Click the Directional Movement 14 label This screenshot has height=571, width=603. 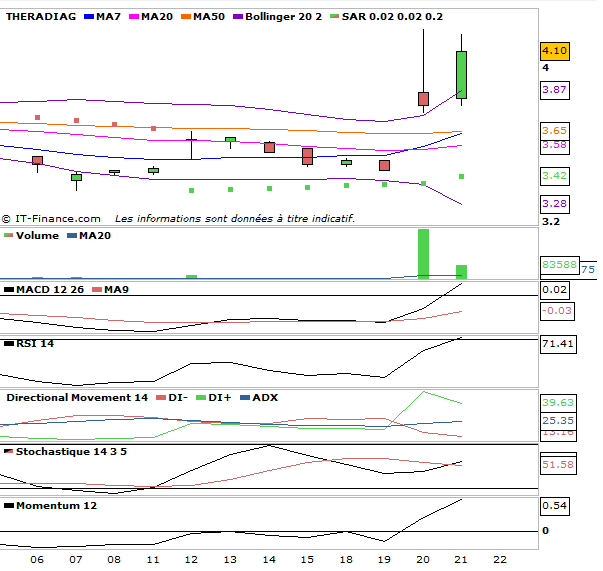tap(77, 398)
